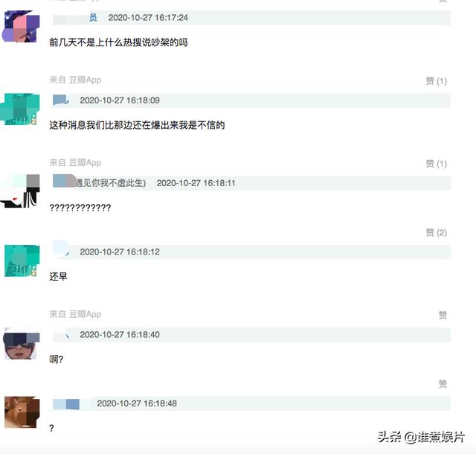
Task: Like the 还早 comment
Action: click(443, 315)
